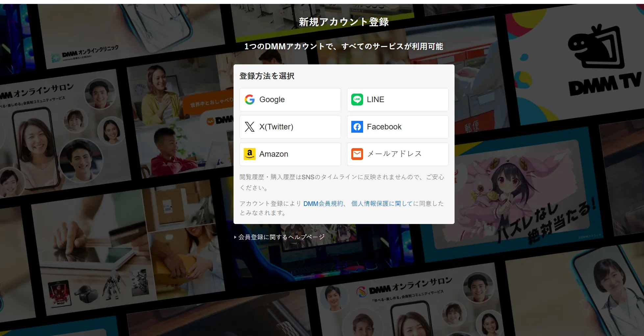The height and width of the screenshot is (336, 644).
Task: Click the Google logo icon
Action: [x=250, y=100]
